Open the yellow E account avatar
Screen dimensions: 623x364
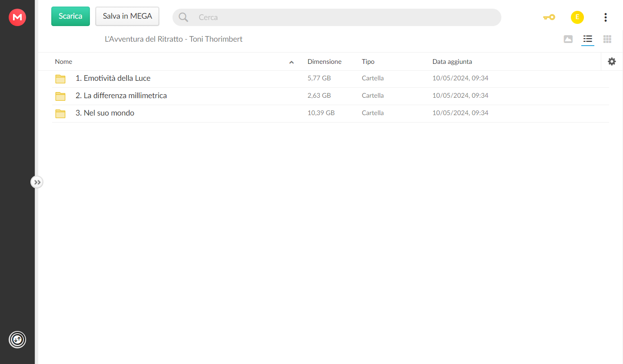click(x=577, y=17)
